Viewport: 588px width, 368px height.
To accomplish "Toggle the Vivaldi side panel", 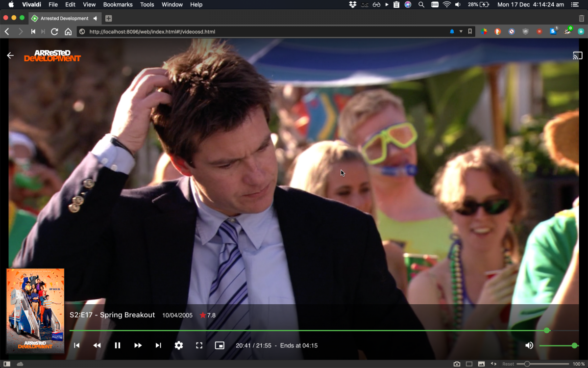I will click(x=7, y=364).
